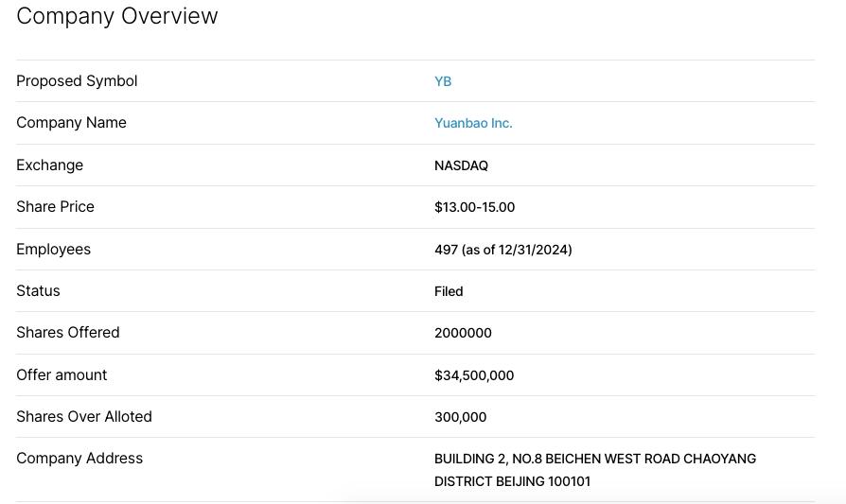Select the Company Name row label
This screenshot has width=846, height=504.
(71, 123)
